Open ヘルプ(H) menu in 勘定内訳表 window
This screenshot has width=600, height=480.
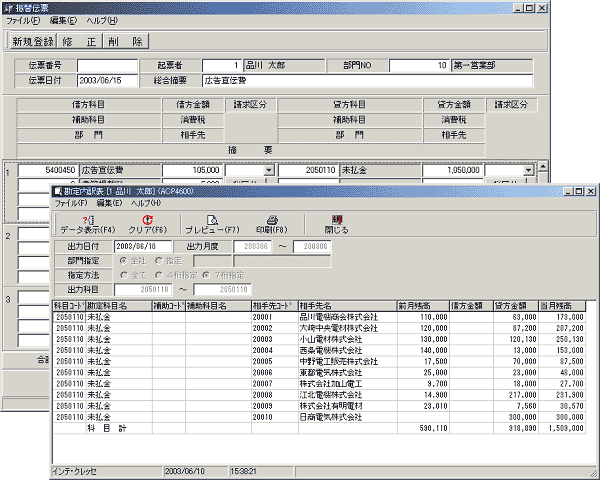(146, 203)
